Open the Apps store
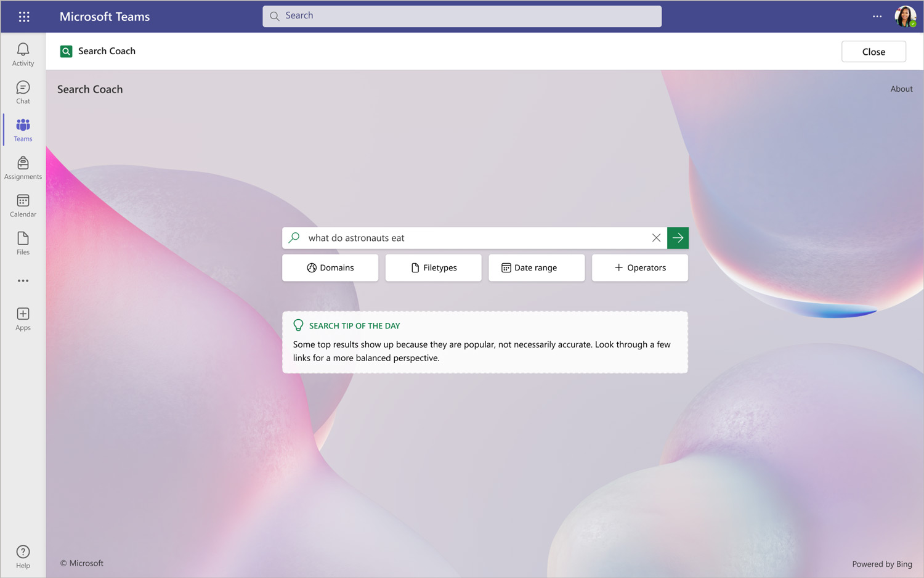The width and height of the screenshot is (924, 578). [x=23, y=319]
